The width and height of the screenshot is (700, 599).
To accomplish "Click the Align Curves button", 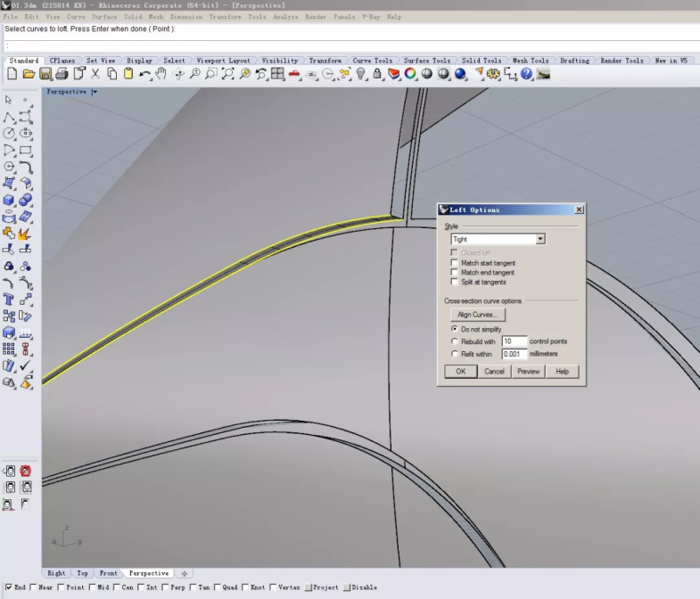I will click(x=478, y=315).
